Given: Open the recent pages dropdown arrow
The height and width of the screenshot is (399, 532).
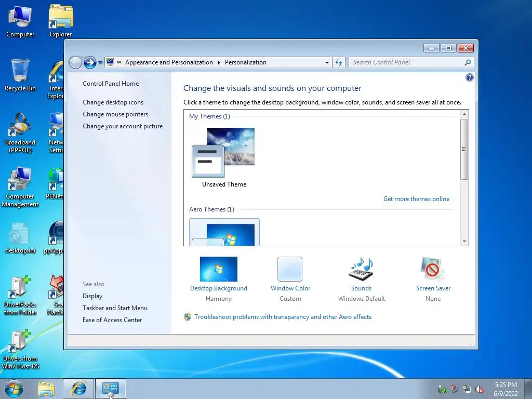Looking at the screenshot, I should coord(100,63).
